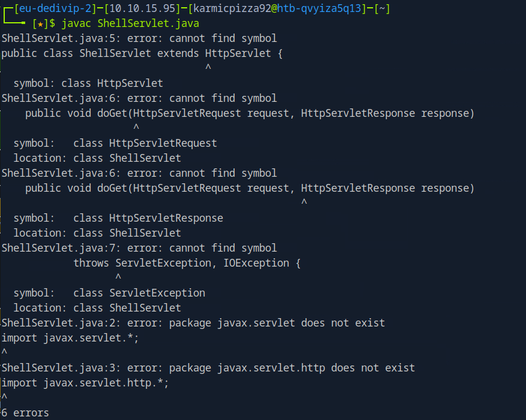Click the 'symbol: class HttpServletRequest' line

pyautogui.click(x=115, y=143)
